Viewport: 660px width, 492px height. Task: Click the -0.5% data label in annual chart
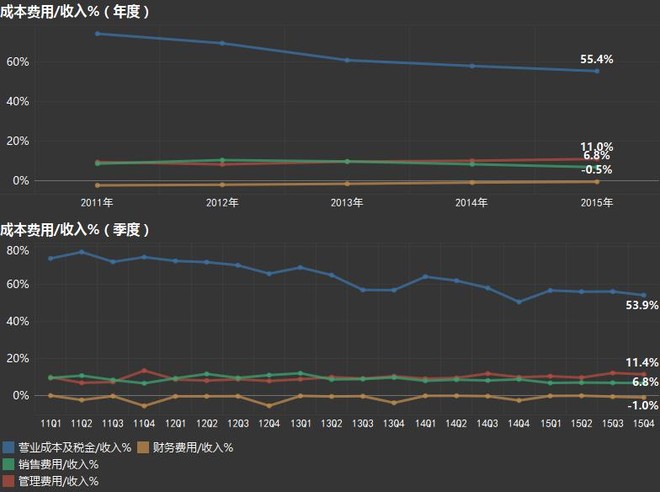point(596,170)
